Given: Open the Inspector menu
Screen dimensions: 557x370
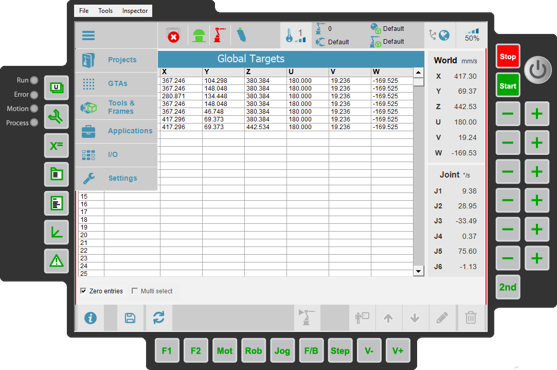Looking at the screenshot, I should point(135,11).
